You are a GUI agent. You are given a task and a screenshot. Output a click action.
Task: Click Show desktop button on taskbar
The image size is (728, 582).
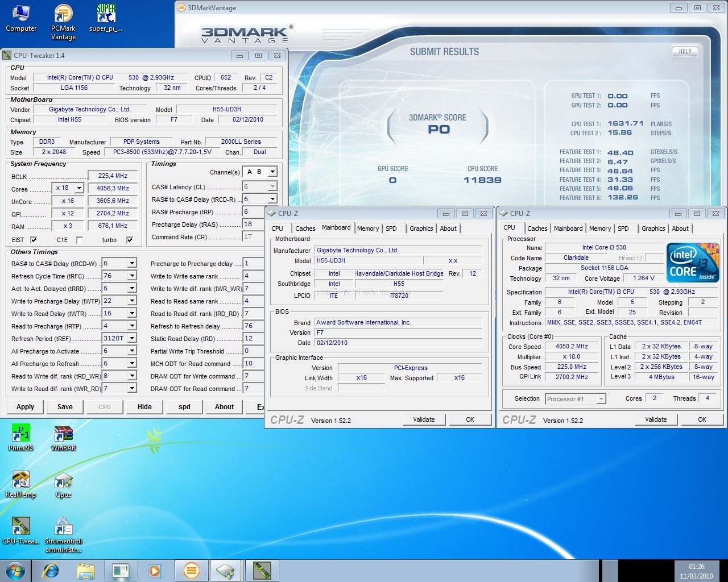(723, 571)
